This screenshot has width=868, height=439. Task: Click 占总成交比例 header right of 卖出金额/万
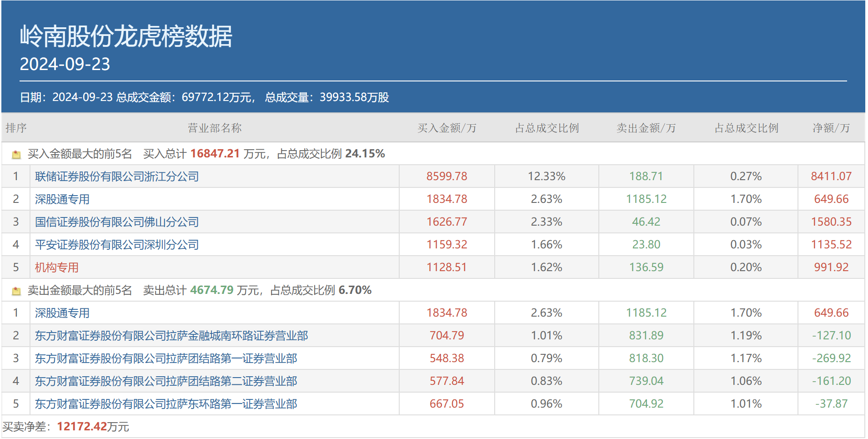pos(746,128)
